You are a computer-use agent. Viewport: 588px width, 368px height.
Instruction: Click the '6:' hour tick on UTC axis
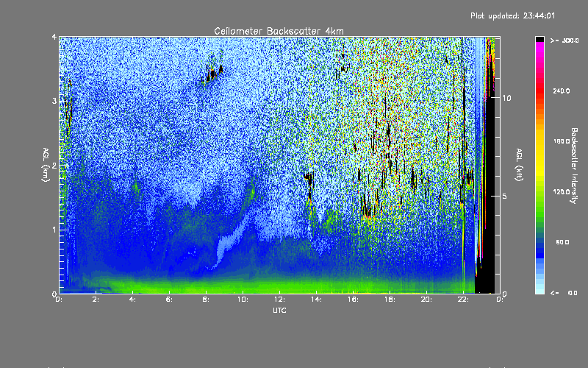point(170,300)
